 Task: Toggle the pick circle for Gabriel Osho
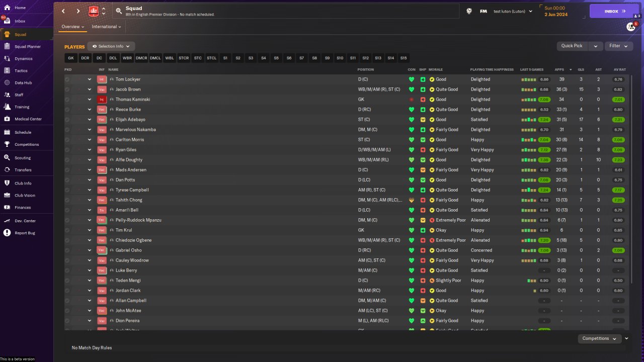pyautogui.click(x=67, y=250)
